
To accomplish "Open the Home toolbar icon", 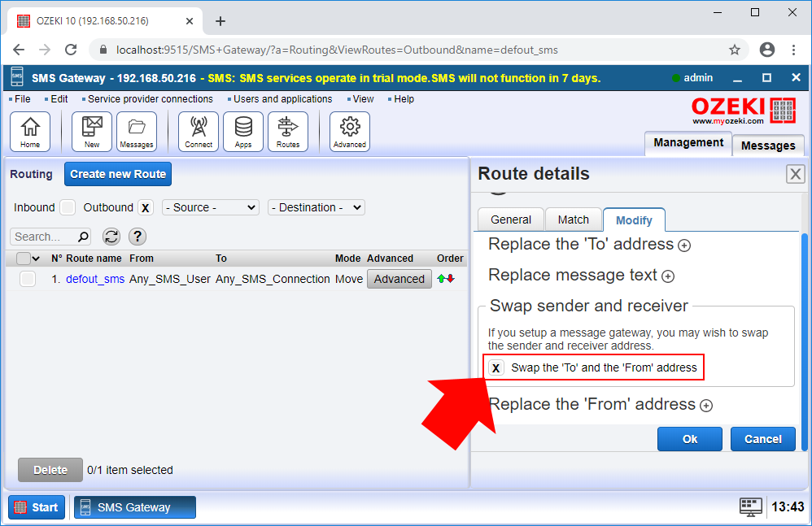I will click(30, 132).
